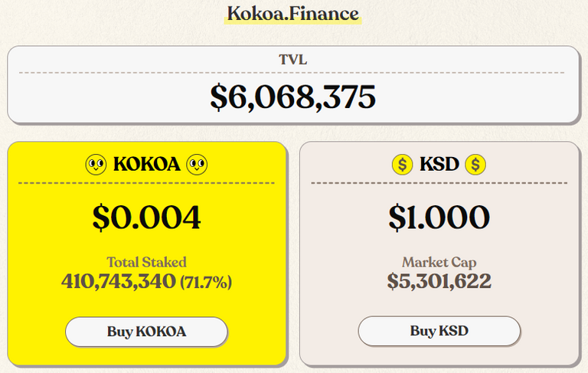Click the smiley icon left of KOKOA

tap(96, 164)
